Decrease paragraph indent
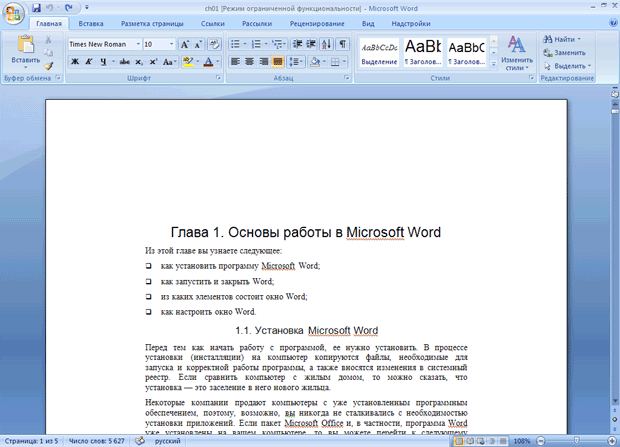Screen dimensions: 620x447 pyautogui.click(x=297, y=44)
